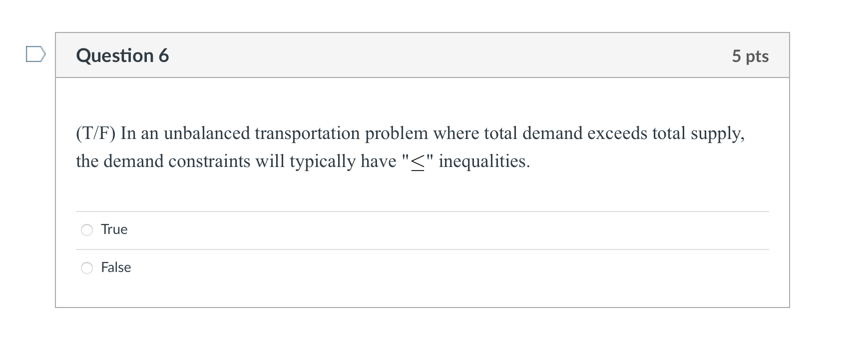The image size is (868, 339).
Task: Click the 5 pts label
Action: pyautogui.click(x=751, y=56)
